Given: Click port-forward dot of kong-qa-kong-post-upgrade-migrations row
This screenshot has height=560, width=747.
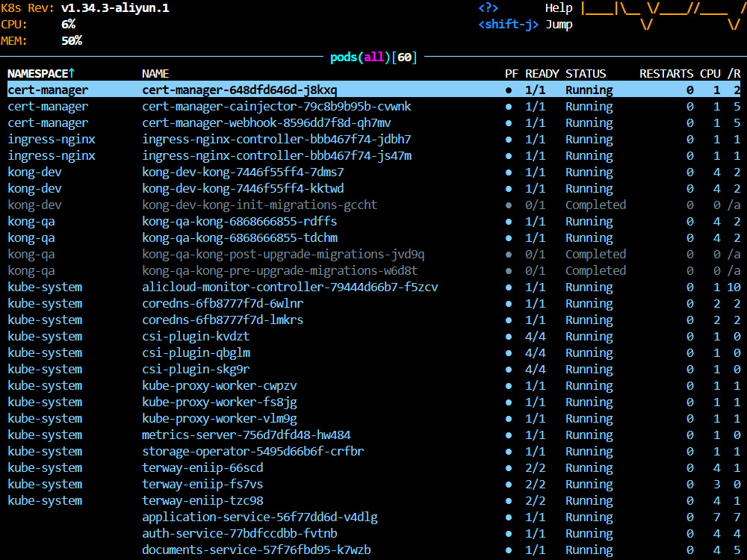Looking at the screenshot, I should click(508, 255).
